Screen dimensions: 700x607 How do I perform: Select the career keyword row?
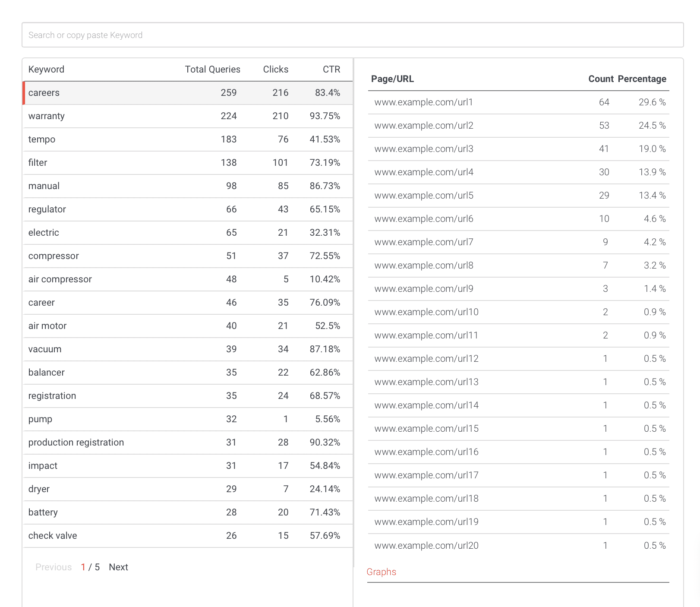point(188,303)
